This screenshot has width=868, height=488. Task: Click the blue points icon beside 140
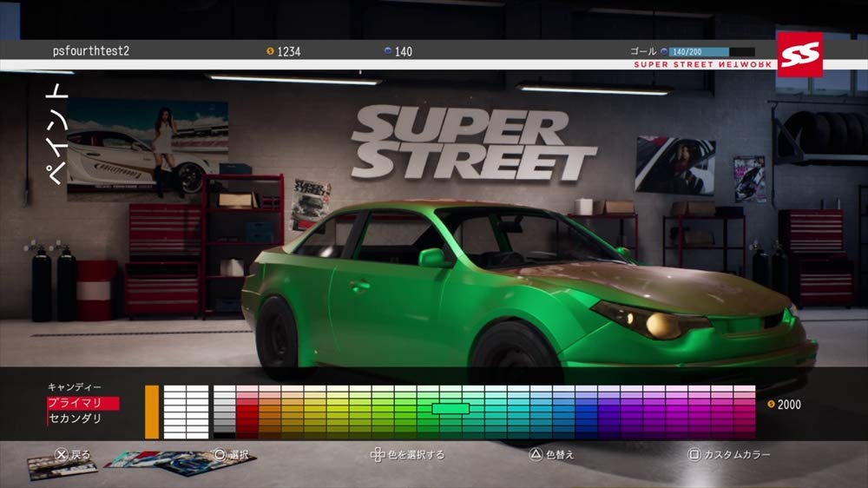[388, 52]
